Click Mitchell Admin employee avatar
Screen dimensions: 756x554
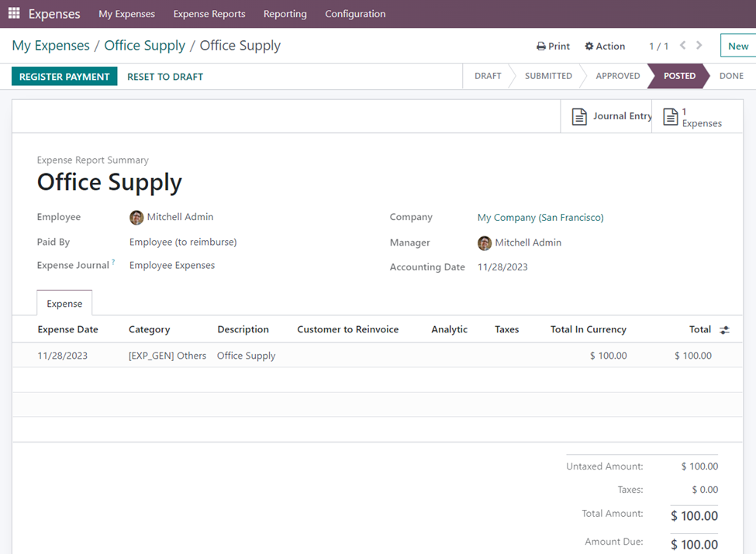(136, 218)
